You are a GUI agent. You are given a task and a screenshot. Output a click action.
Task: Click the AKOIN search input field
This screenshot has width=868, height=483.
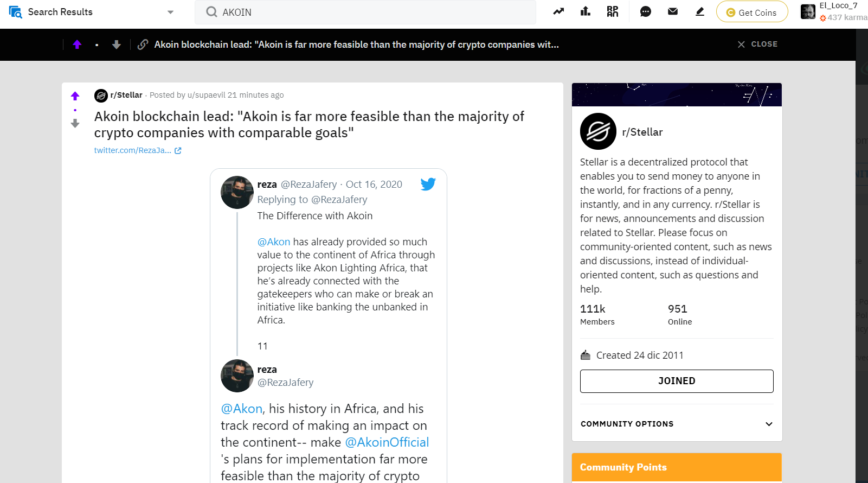click(365, 12)
